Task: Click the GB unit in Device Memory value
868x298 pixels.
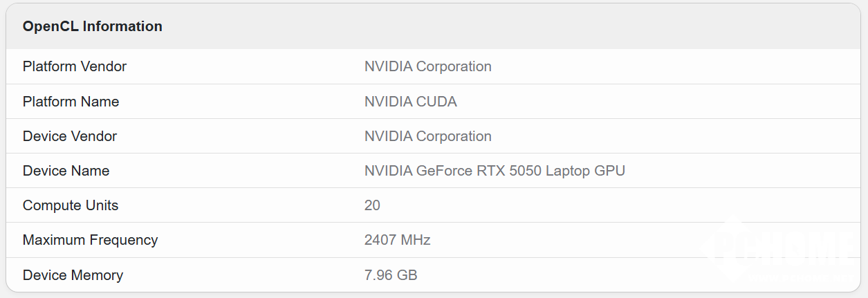Action: (x=407, y=275)
